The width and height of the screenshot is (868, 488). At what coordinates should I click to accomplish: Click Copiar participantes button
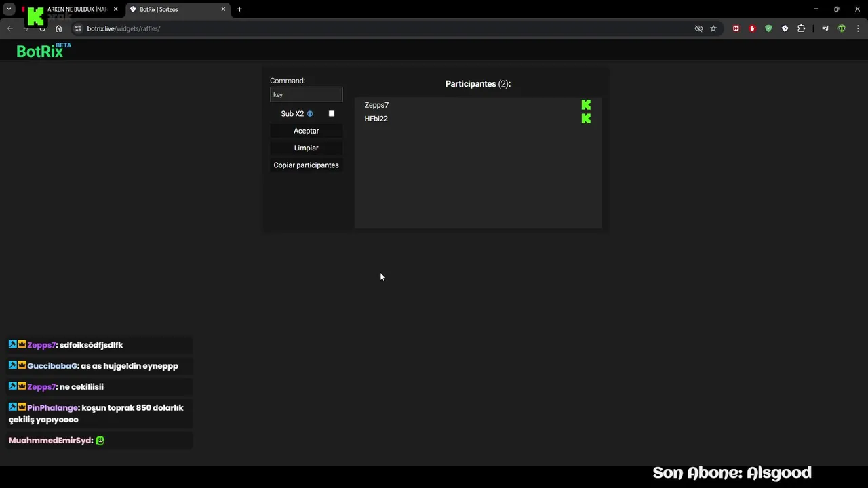click(306, 165)
